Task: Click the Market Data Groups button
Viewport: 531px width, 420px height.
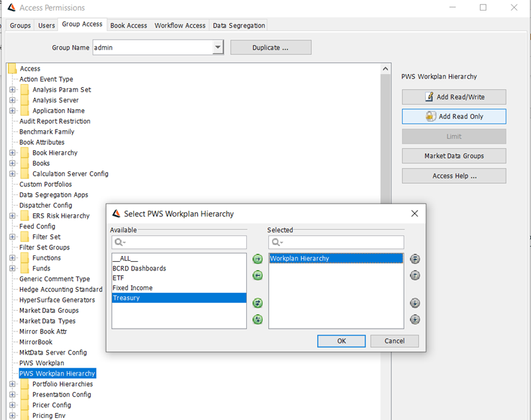Action: click(454, 156)
